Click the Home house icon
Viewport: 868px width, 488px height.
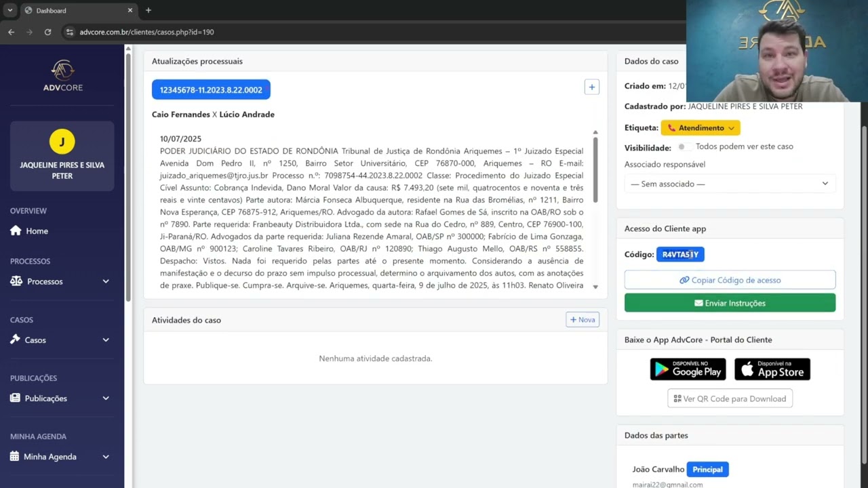(x=16, y=230)
